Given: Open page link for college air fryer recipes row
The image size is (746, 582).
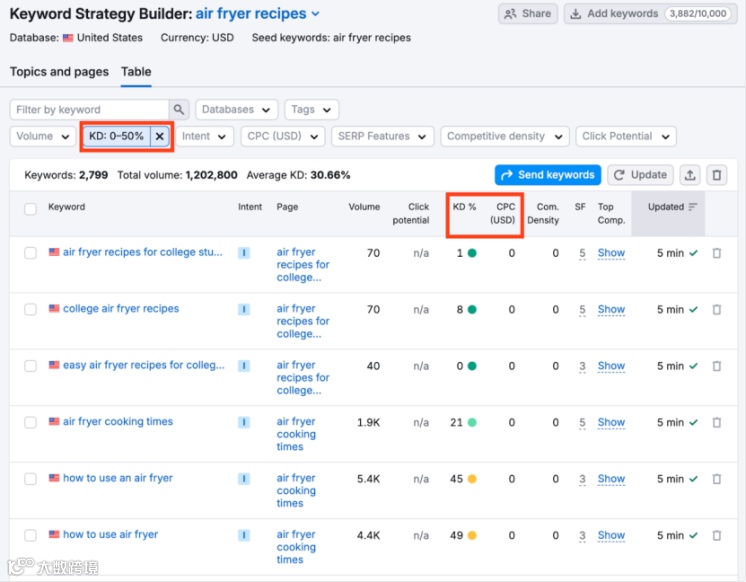Looking at the screenshot, I should (x=303, y=321).
